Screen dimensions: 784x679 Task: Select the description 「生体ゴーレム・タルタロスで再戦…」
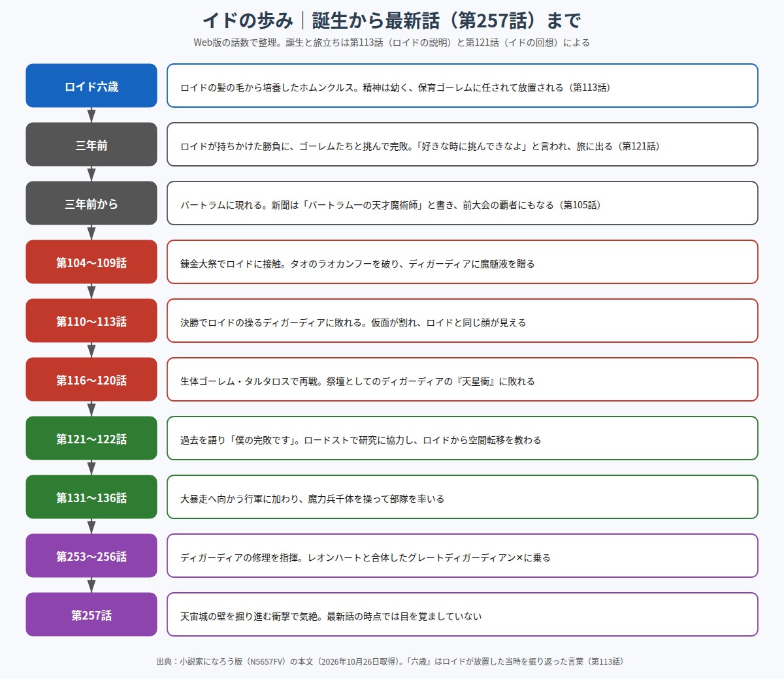point(463,379)
